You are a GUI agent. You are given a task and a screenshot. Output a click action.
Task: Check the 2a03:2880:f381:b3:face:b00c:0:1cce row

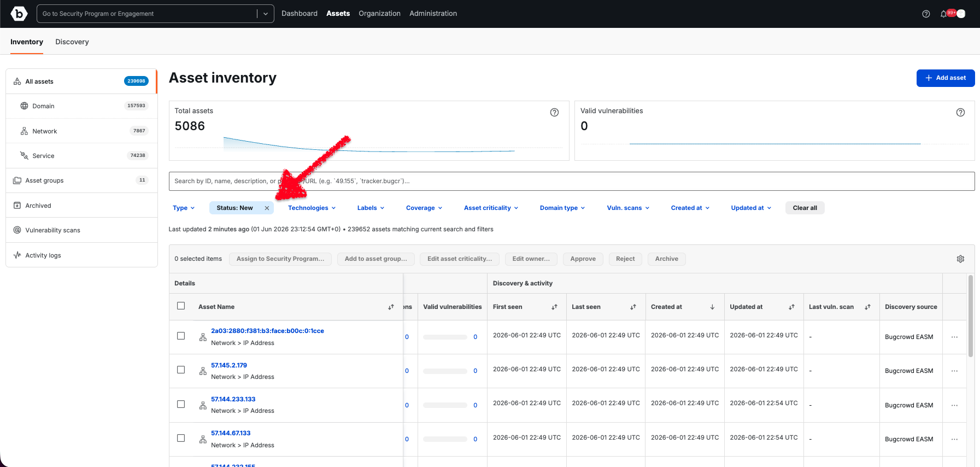[x=181, y=336]
